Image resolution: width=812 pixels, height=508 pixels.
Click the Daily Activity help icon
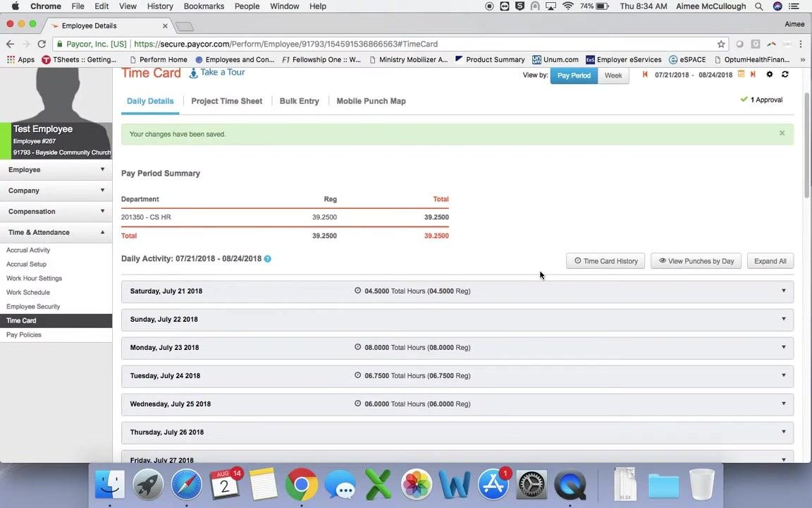coord(268,259)
